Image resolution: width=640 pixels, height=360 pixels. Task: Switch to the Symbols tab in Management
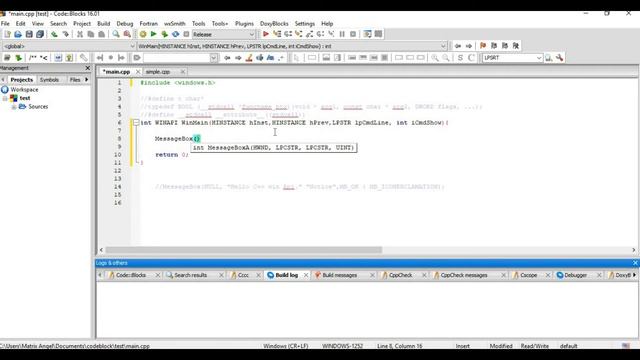click(49, 80)
